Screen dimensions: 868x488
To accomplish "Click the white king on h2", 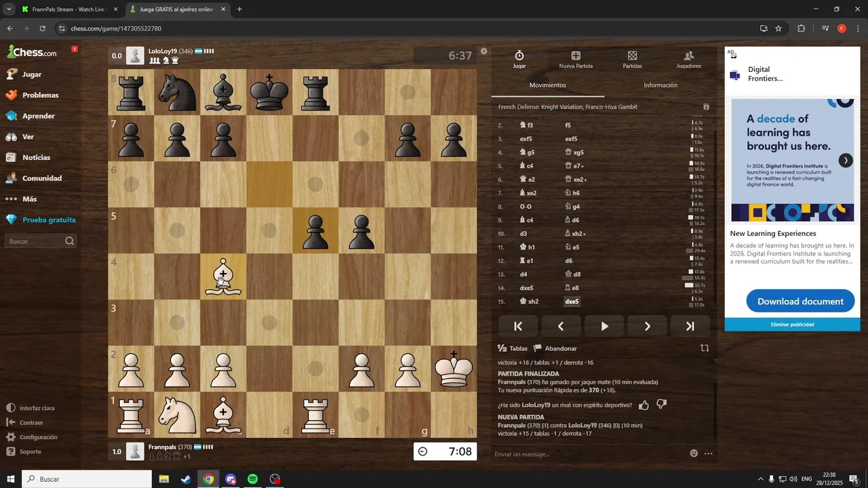I will coord(454,369).
